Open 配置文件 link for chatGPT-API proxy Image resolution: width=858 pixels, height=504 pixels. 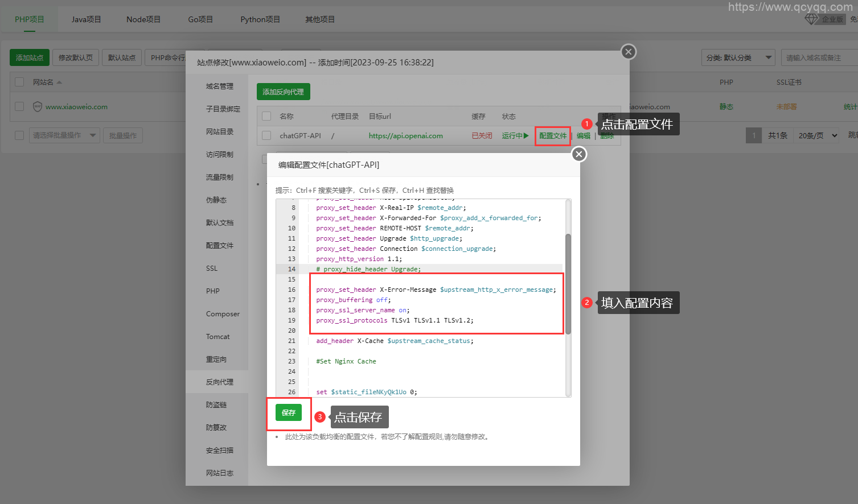click(x=553, y=135)
